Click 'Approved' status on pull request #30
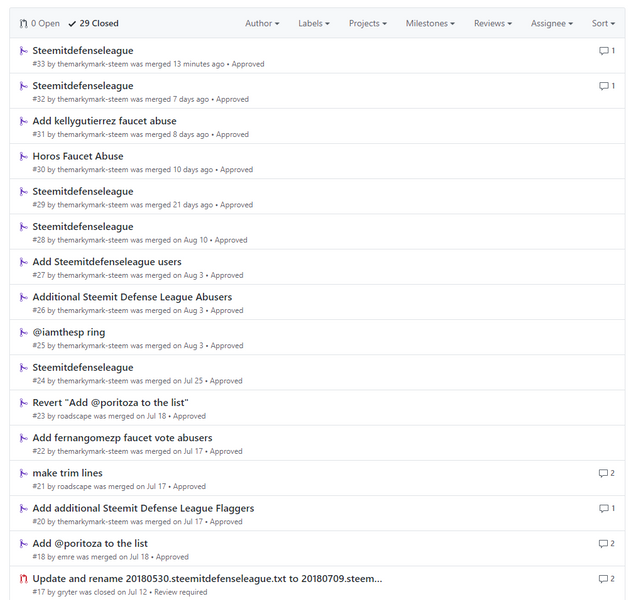 (236, 170)
